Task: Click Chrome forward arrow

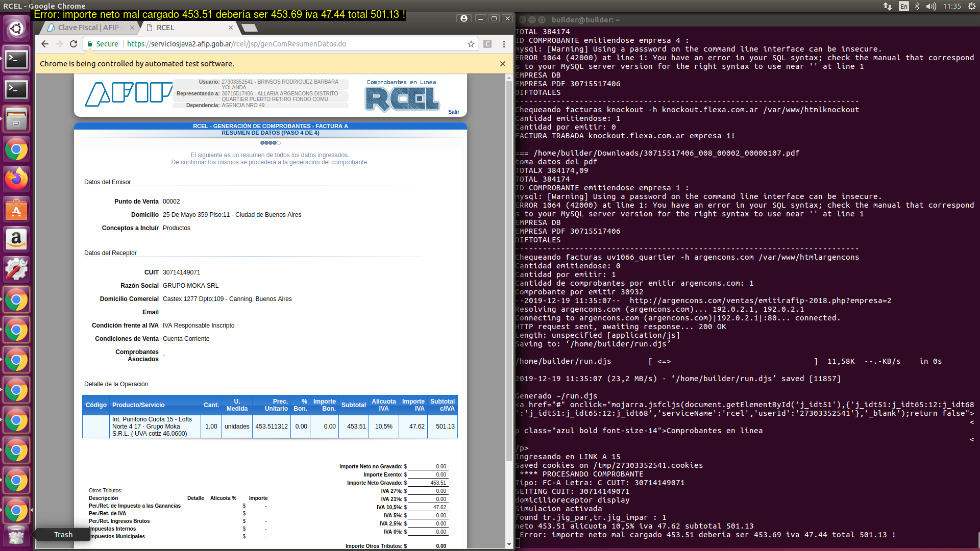Action: click(x=59, y=44)
